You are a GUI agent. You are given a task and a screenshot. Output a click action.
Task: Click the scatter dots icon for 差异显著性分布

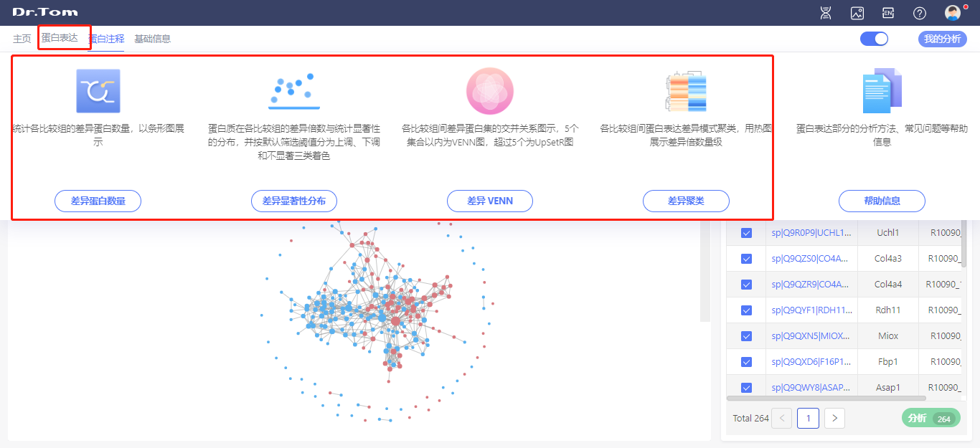click(293, 91)
